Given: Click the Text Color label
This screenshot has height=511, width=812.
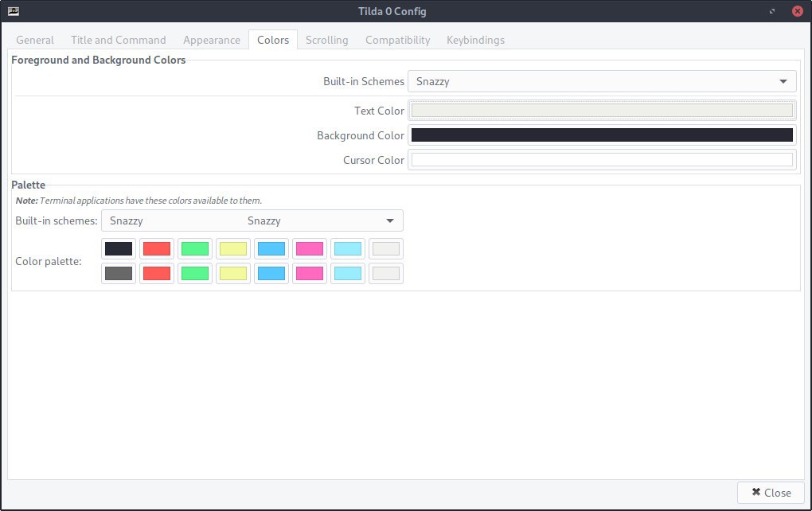Looking at the screenshot, I should (379, 111).
